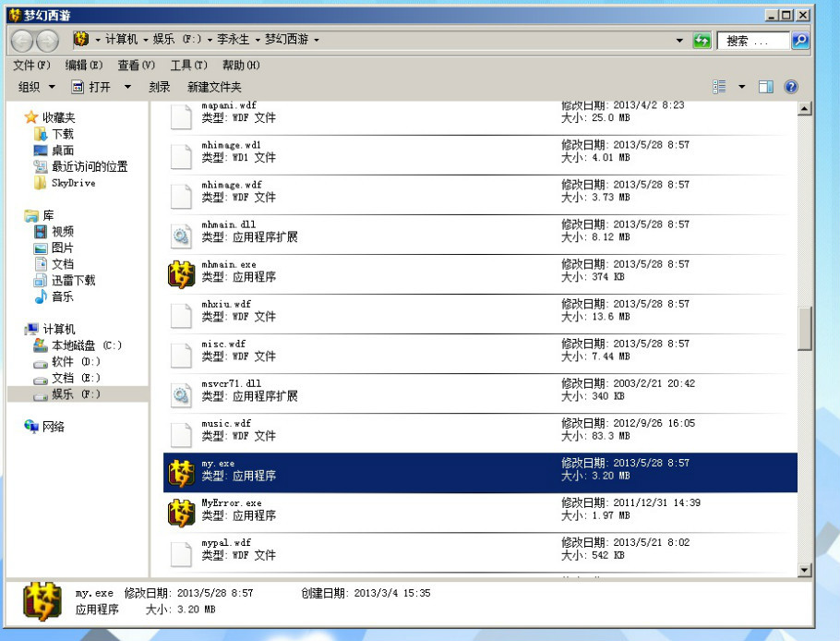Select 文档 library in sidebar

click(x=63, y=263)
